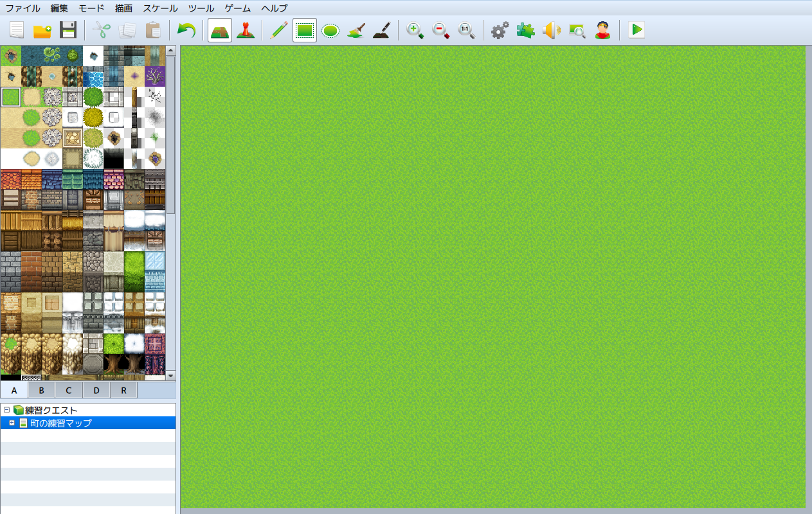Open the ヘルプ menu
812x514 pixels.
click(275, 8)
